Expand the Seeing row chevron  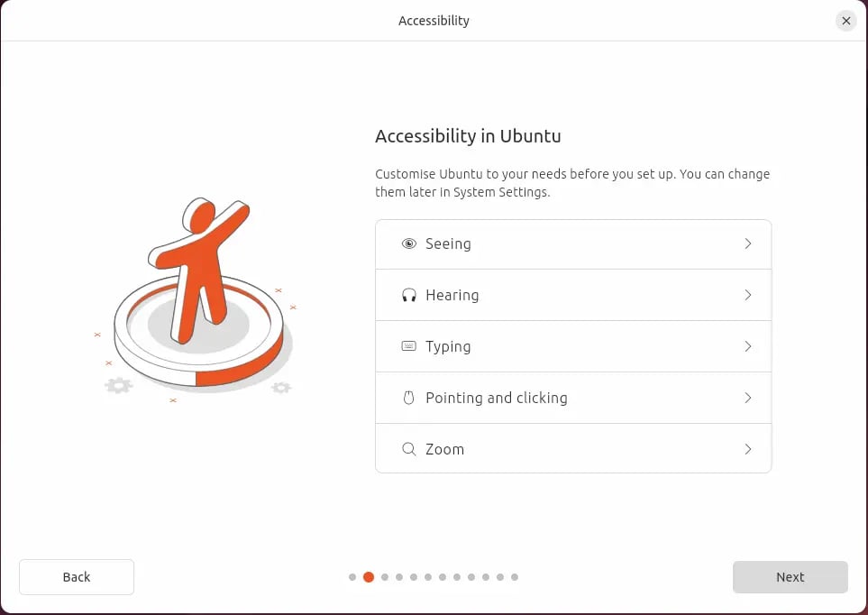748,243
